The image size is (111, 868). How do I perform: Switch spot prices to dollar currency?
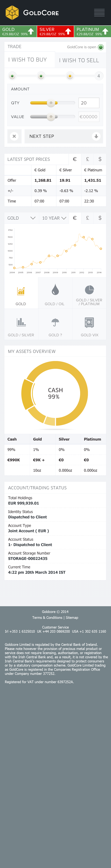coord(100,159)
